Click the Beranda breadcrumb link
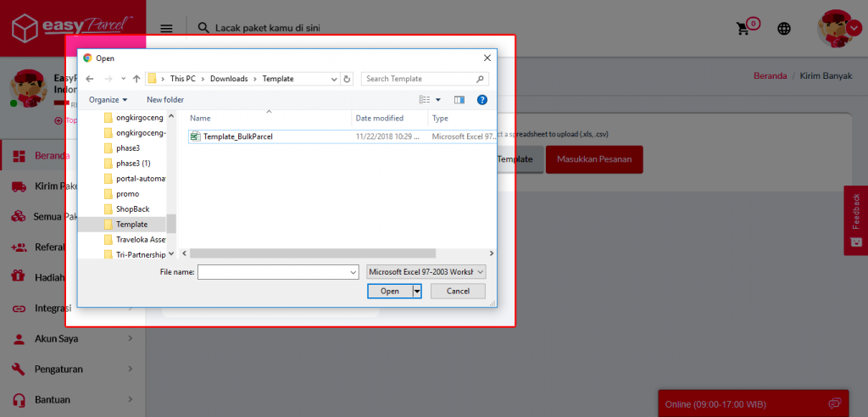This screenshot has width=868, height=417. 770,76
